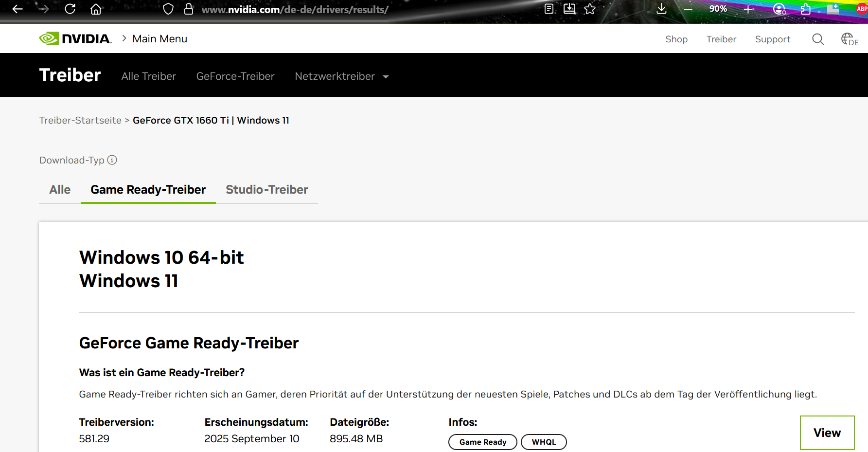Click the Game Ready info badge
Viewport: 868px width, 452px height.
click(483, 442)
